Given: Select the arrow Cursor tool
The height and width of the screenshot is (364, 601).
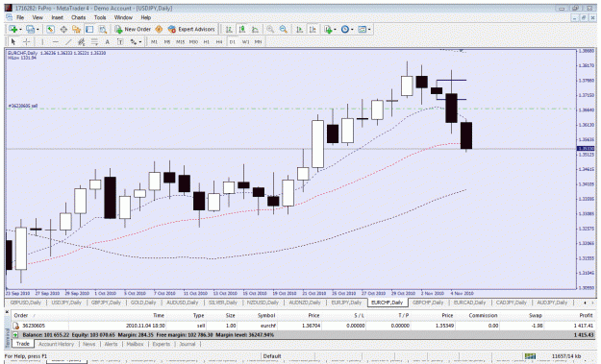Looking at the screenshot, I should (13, 41).
